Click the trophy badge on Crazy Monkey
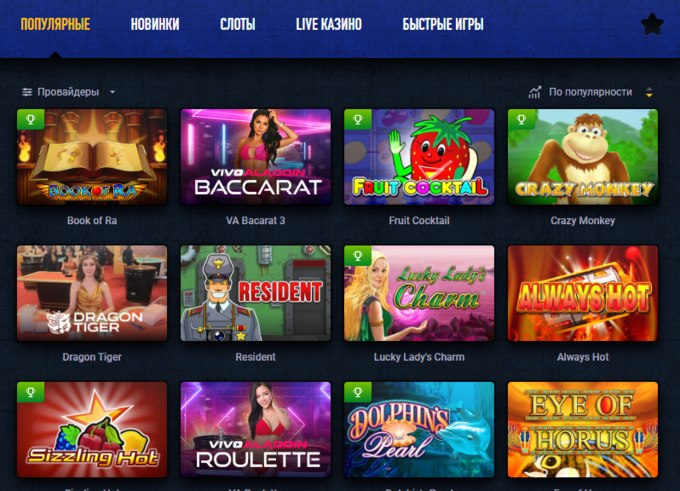 (x=521, y=119)
